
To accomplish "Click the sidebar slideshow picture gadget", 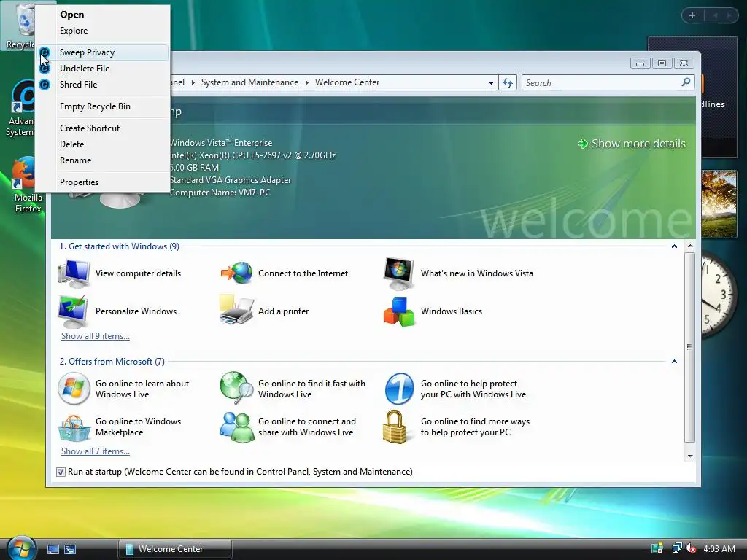I will pyautogui.click(x=719, y=204).
